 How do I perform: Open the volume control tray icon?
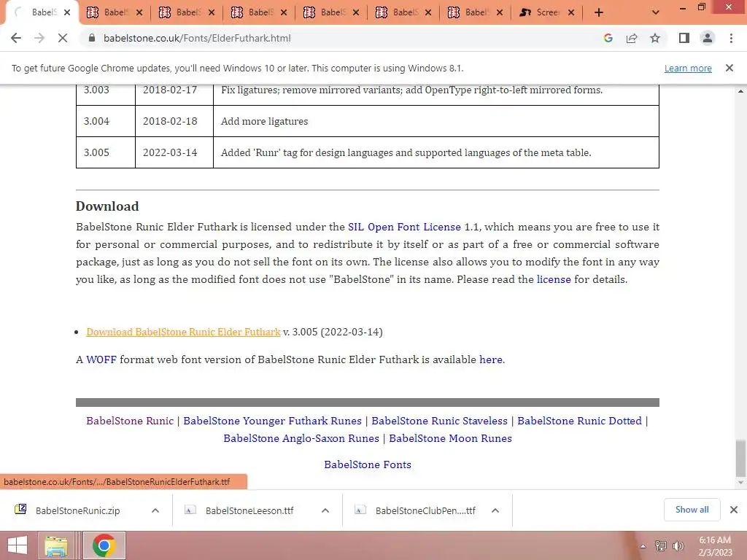pyautogui.click(x=678, y=546)
